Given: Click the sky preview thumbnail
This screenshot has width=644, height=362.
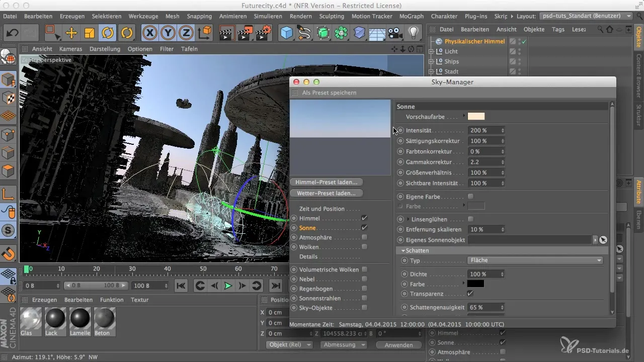Looking at the screenshot, I should pyautogui.click(x=340, y=137).
